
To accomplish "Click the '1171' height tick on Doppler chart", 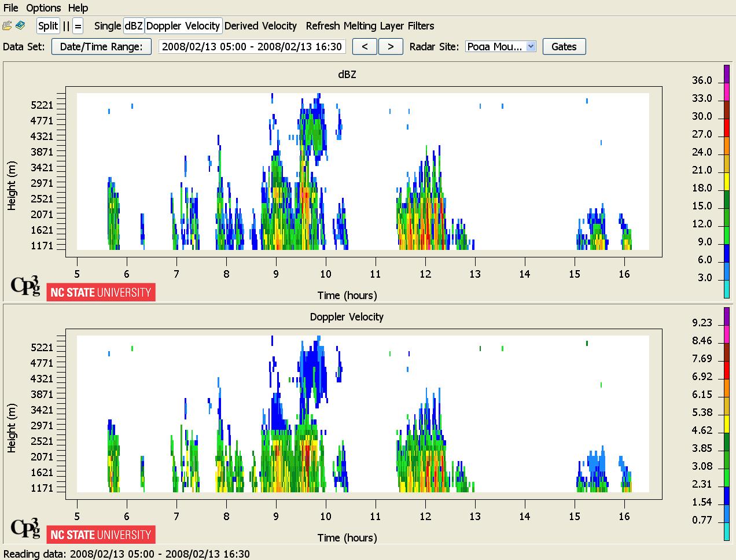I will point(42,488).
